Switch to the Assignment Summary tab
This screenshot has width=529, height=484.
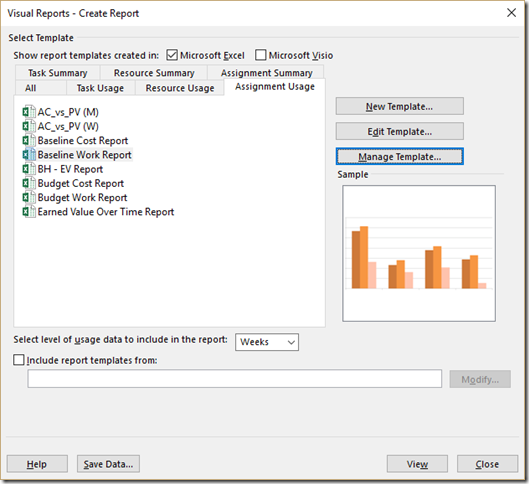pos(267,73)
